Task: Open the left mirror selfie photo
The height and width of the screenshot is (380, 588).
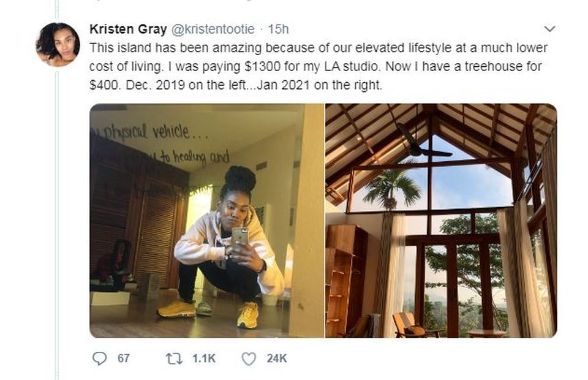Action: pos(206,221)
